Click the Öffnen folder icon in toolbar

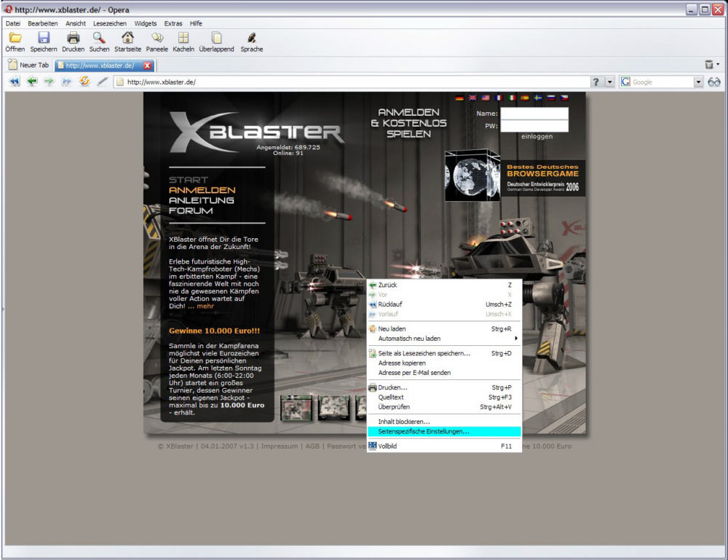coord(15,38)
